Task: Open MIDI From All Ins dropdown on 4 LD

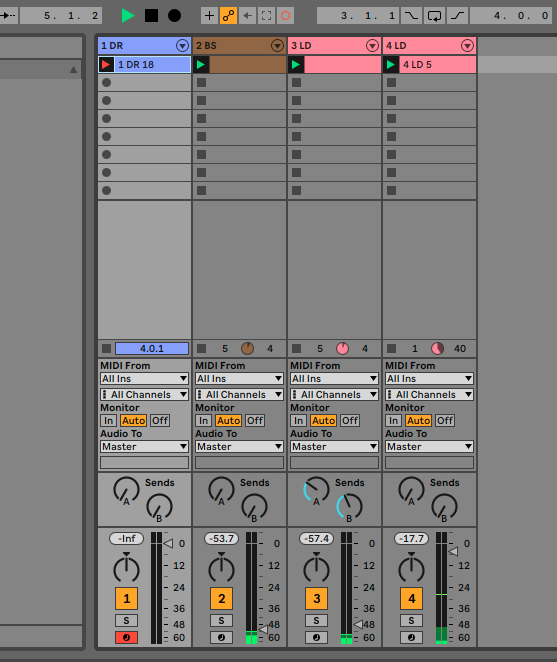Action: [x=429, y=378]
